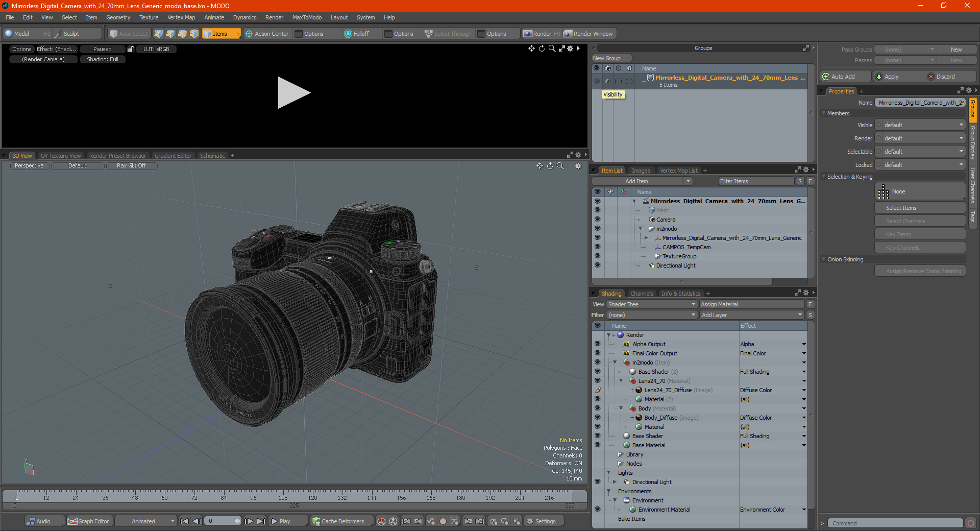Viewport: 980px width, 531px height.
Task: Open 3D viewport gear settings
Action: click(578, 166)
